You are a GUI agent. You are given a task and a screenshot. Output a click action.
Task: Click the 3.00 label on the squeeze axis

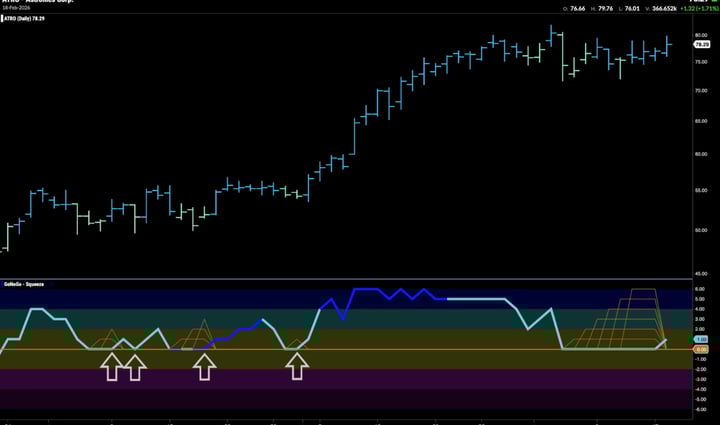tap(700, 319)
